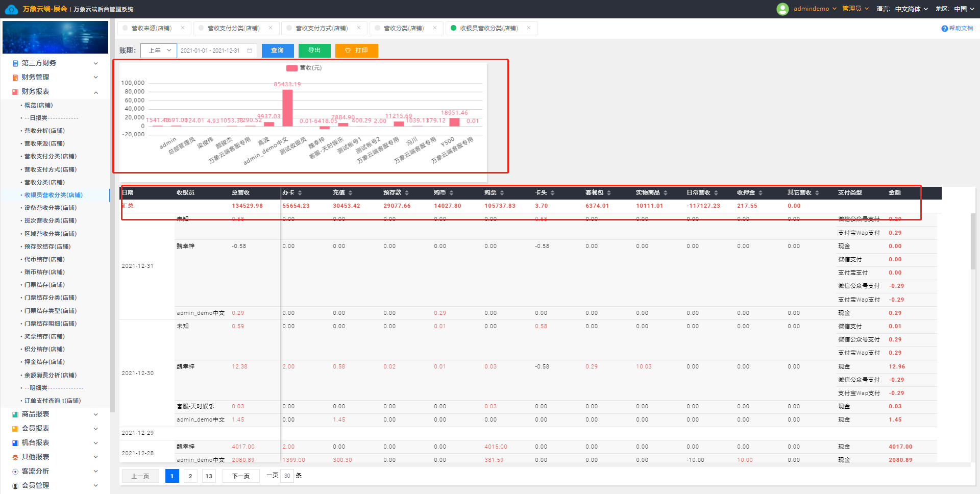980x494 pixels.
Task: Click the admindemo user avatar icon
Action: tap(782, 9)
